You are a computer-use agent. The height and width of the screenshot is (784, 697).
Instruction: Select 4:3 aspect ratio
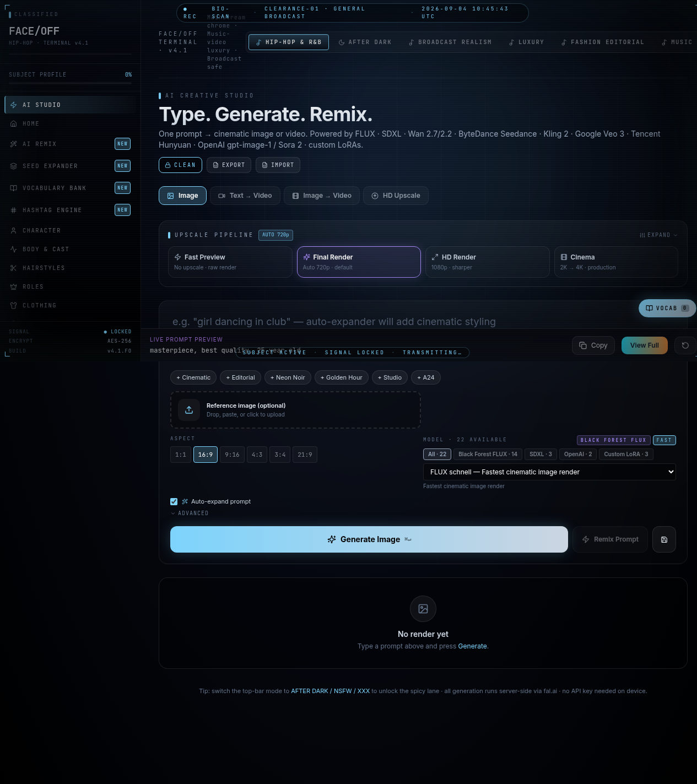click(x=257, y=455)
